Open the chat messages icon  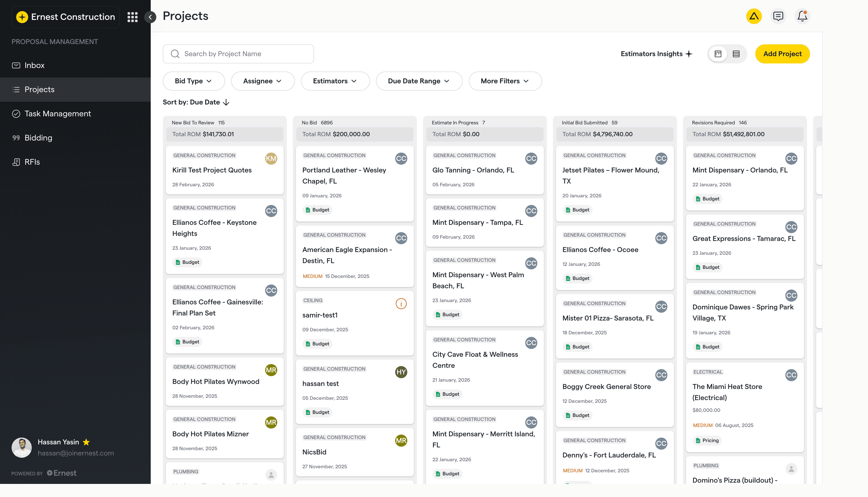[x=778, y=16]
